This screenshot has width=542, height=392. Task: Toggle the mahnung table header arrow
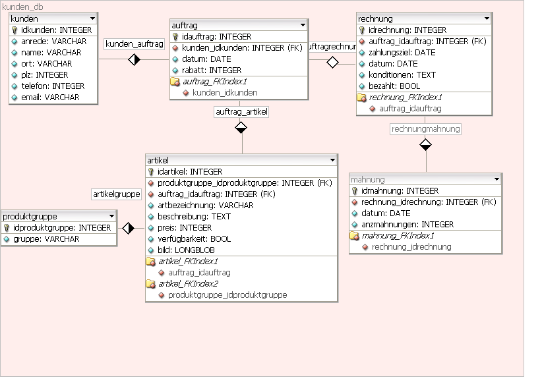point(496,179)
